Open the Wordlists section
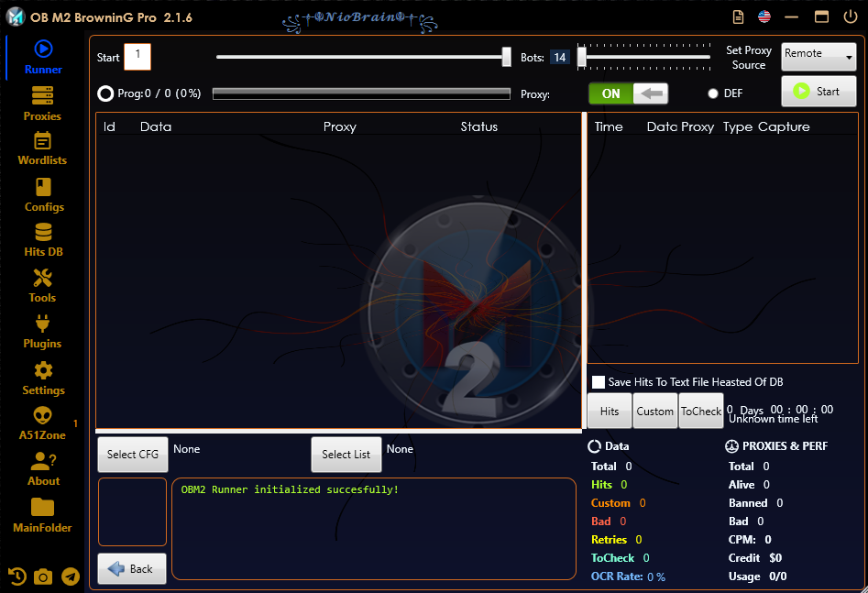Screen dimensions: 868x593 43,149
